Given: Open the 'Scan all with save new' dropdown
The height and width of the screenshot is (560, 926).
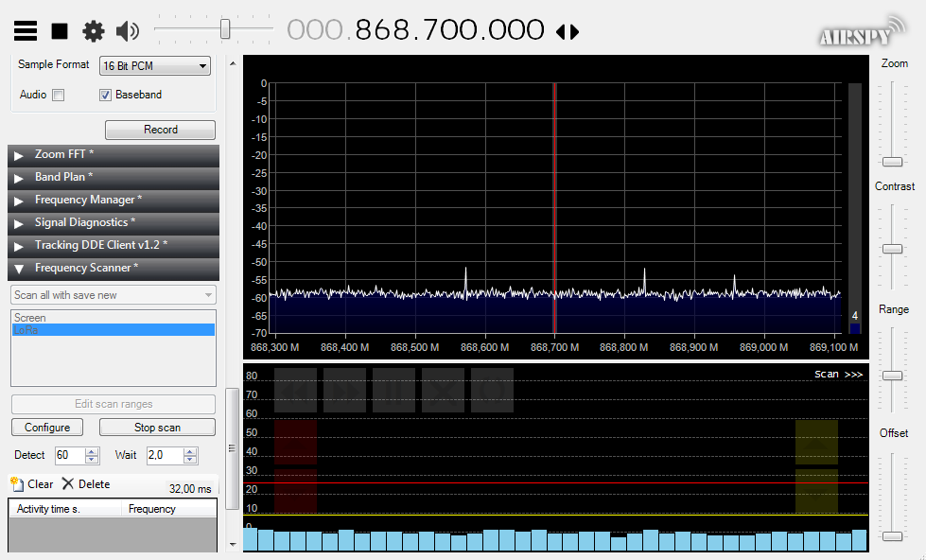Looking at the screenshot, I should (x=114, y=295).
